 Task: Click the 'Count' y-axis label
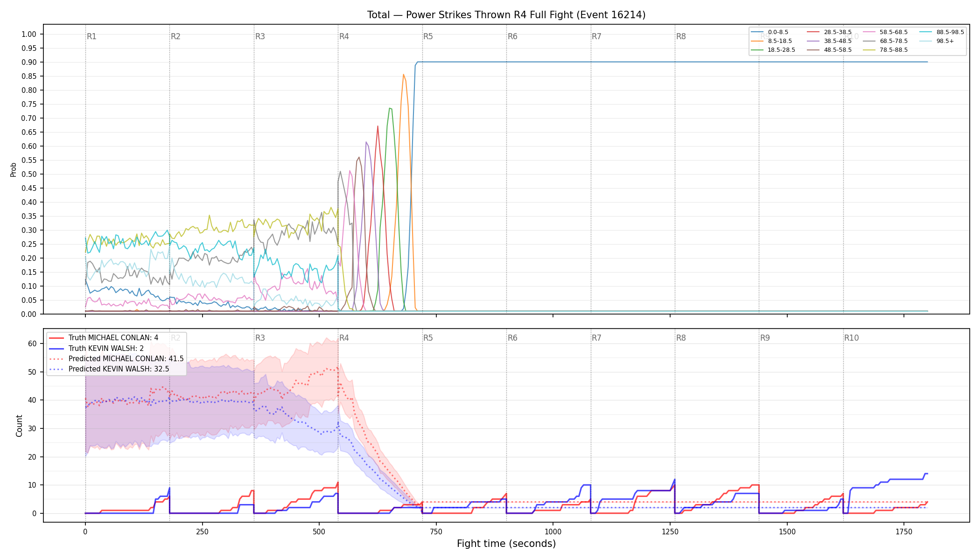click(x=19, y=426)
